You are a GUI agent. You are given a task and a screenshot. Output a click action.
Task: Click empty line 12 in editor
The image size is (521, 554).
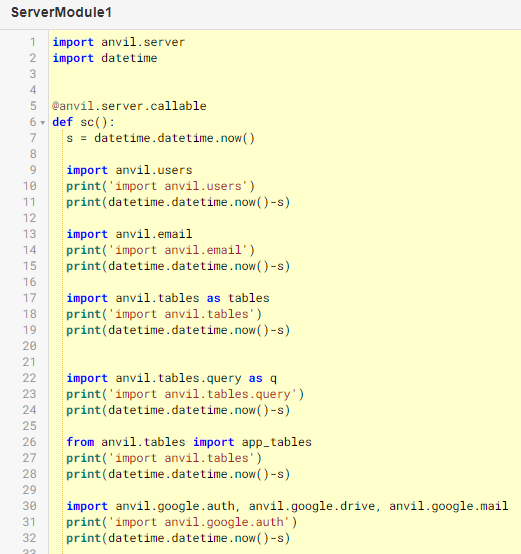pyautogui.click(x=284, y=218)
